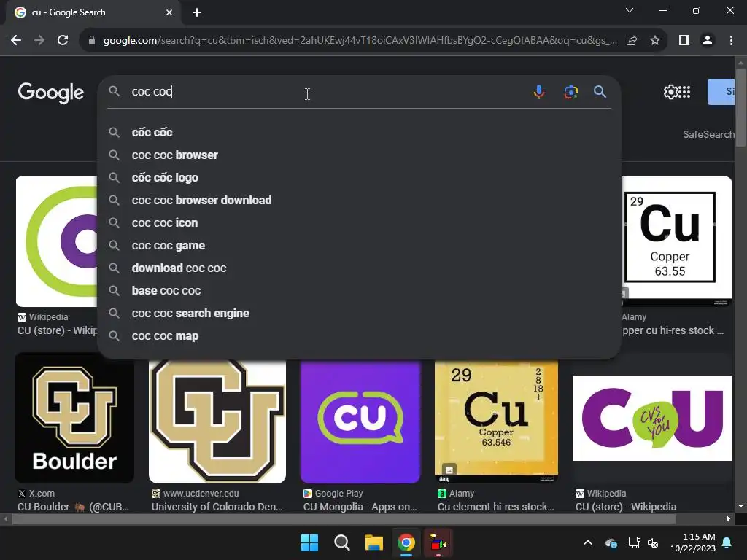Image resolution: width=747 pixels, height=560 pixels.
Task: Open CVS for You Wikipedia thumbnail
Action: [x=652, y=418]
